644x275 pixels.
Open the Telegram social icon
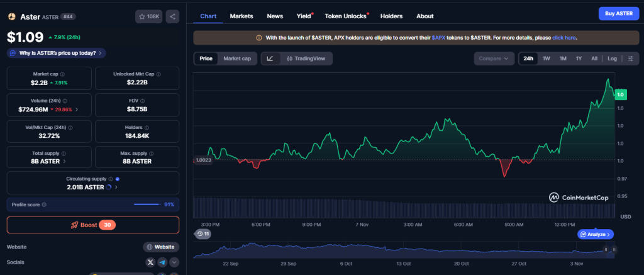coord(162,262)
